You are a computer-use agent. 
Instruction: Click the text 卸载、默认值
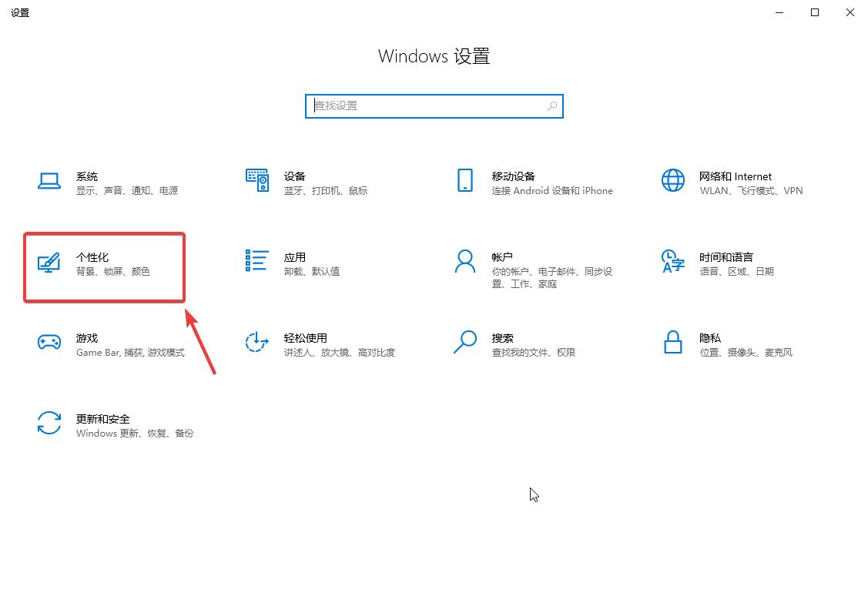coord(312,272)
